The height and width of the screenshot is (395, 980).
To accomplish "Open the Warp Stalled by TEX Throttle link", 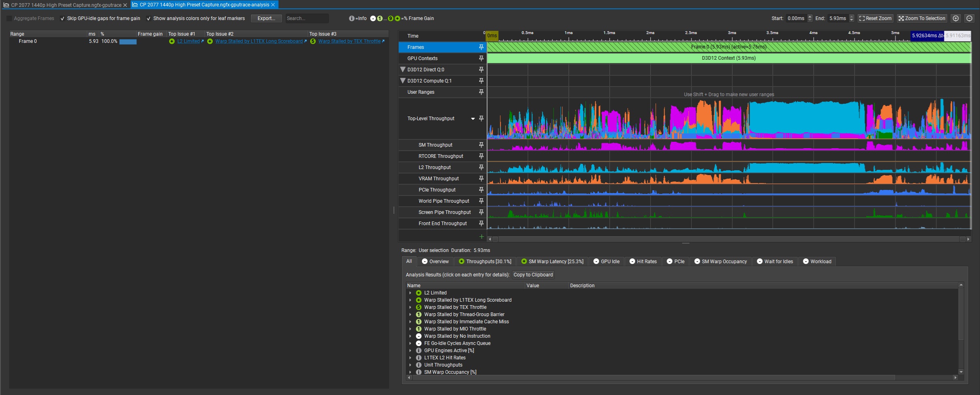I will tap(349, 41).
